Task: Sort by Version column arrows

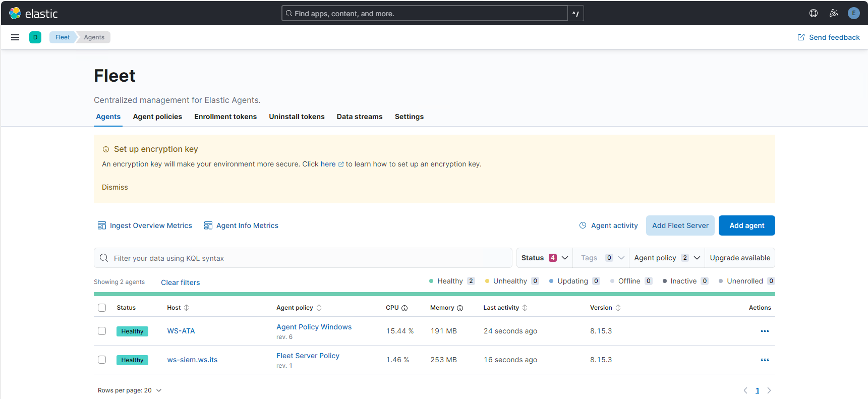Action: click(x=618, y=308)
